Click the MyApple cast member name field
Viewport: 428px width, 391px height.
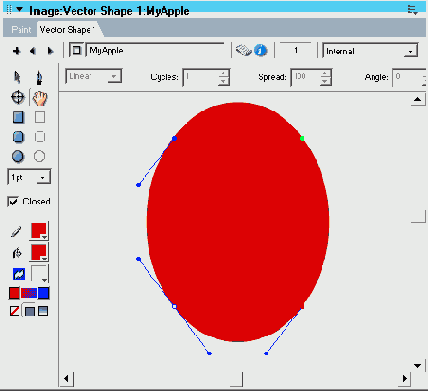[155, 51]
